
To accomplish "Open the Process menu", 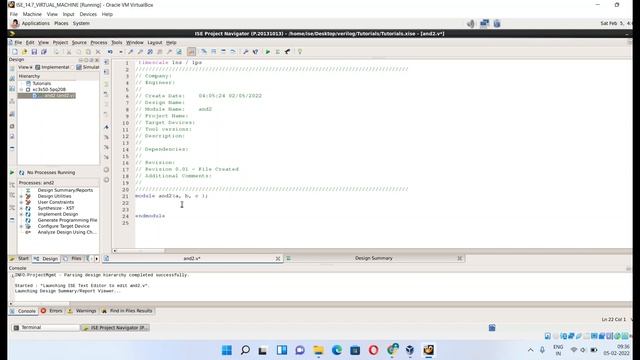I will tap(99, 42).
